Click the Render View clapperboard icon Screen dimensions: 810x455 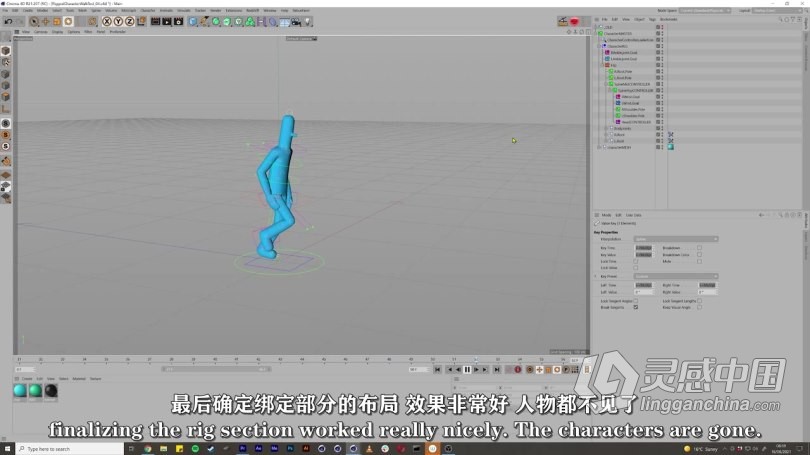tap(155, 22)
